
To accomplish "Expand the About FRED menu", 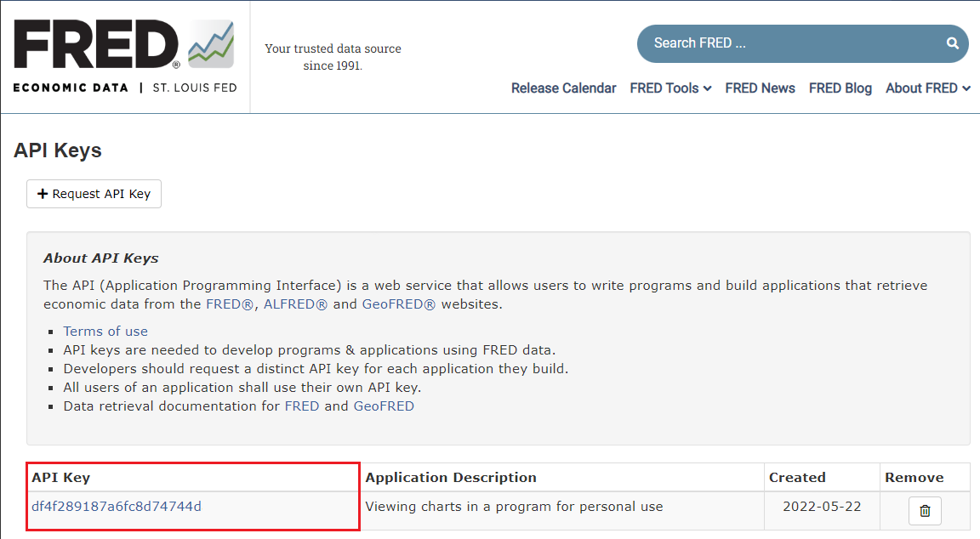I will click(x=927, y=88).
